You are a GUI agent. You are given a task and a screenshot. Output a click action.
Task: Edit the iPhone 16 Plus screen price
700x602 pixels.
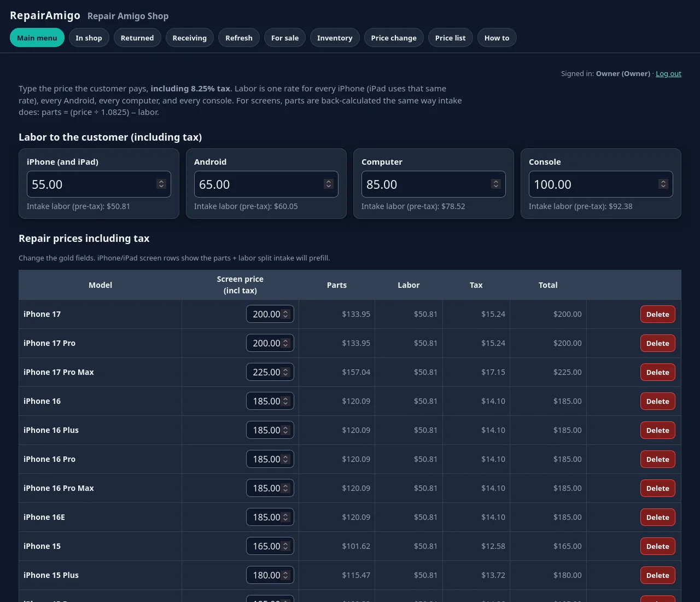(x=270, y=430)
